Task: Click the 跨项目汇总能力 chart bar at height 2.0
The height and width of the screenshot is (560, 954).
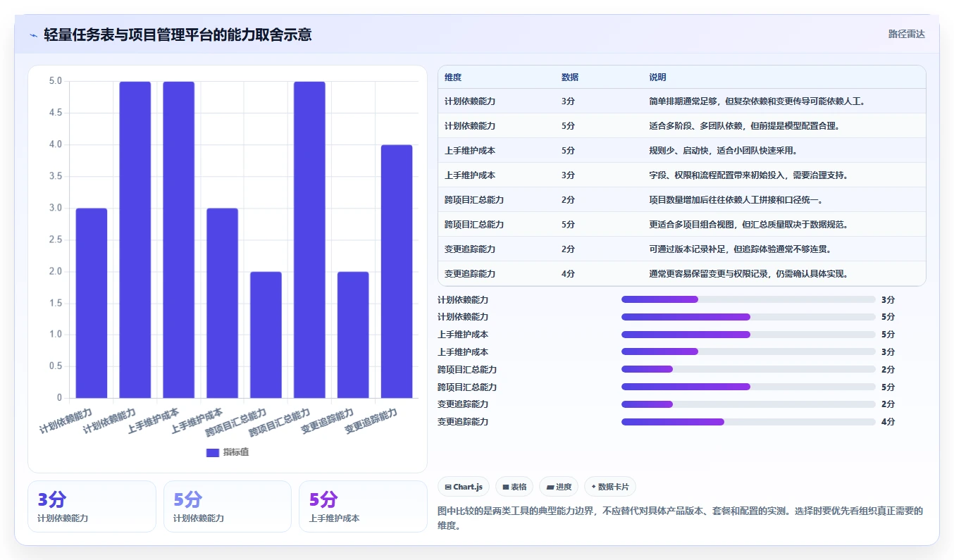Action: tap(266, 335)
